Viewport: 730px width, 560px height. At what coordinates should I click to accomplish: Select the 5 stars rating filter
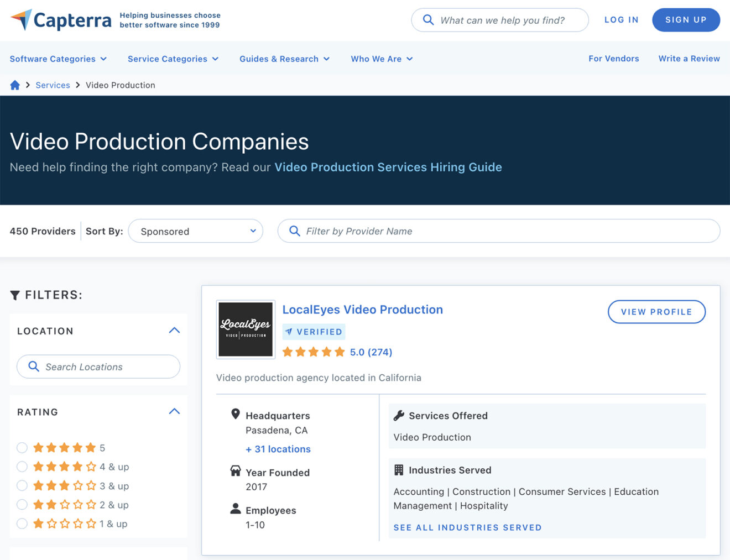[22, 448]
